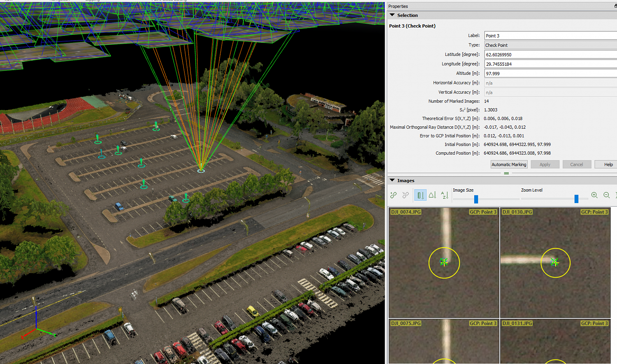Click the Zoom Level slider handle
Screen dimensions: 617x364
coord(576,198)
